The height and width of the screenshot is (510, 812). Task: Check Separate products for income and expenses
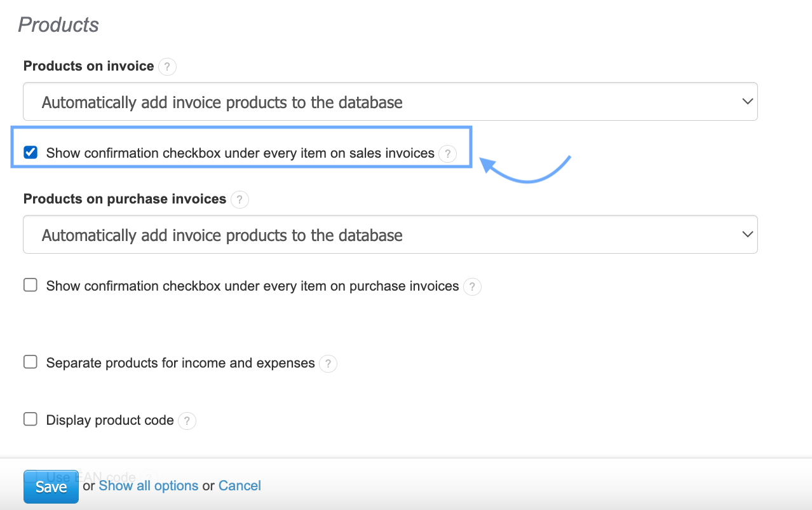coord(30,362)
